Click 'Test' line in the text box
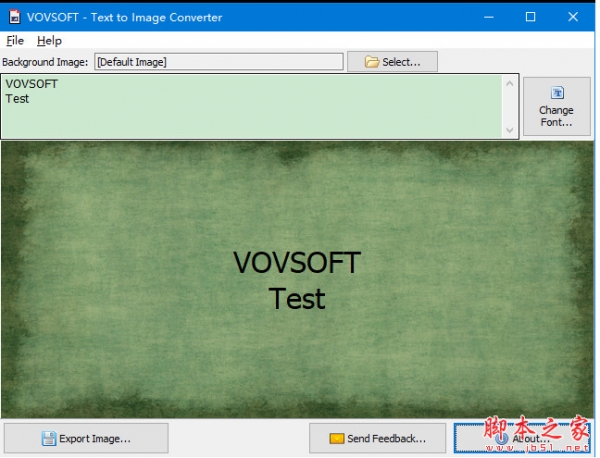Screen dimensions: 600x458 coord(17,99)
